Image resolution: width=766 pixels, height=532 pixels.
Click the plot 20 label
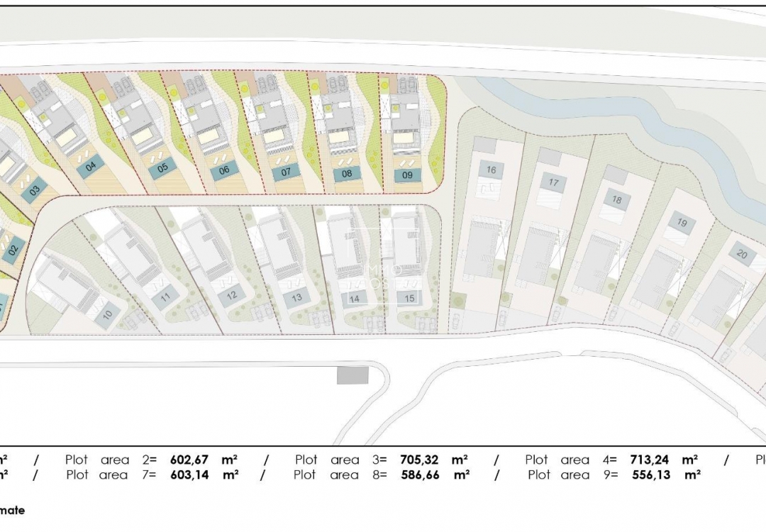pyautogui.click(x=742, y=255)
